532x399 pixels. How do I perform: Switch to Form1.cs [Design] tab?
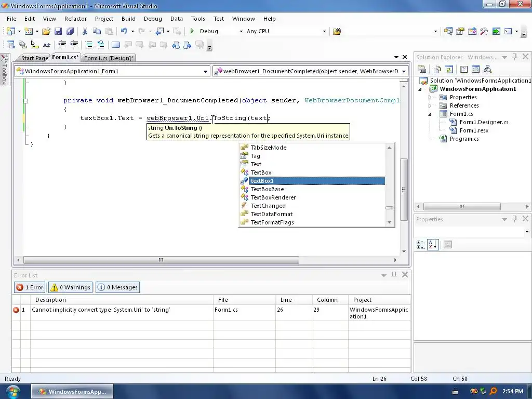tap(109, 58)
